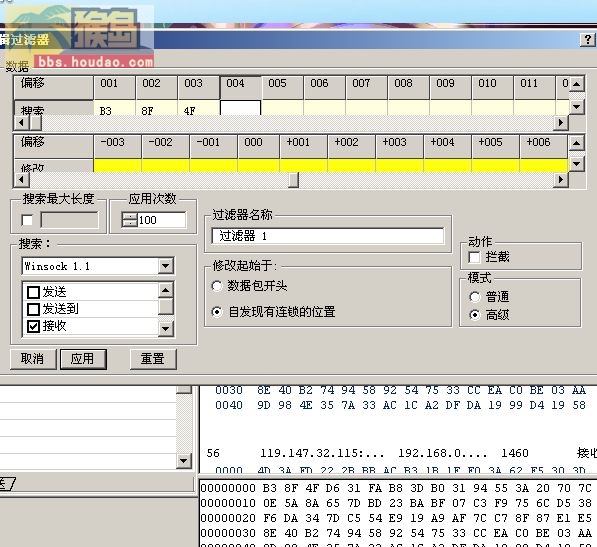Click the 应用次数 spinner arrows
597x547 pixels.
129,220
